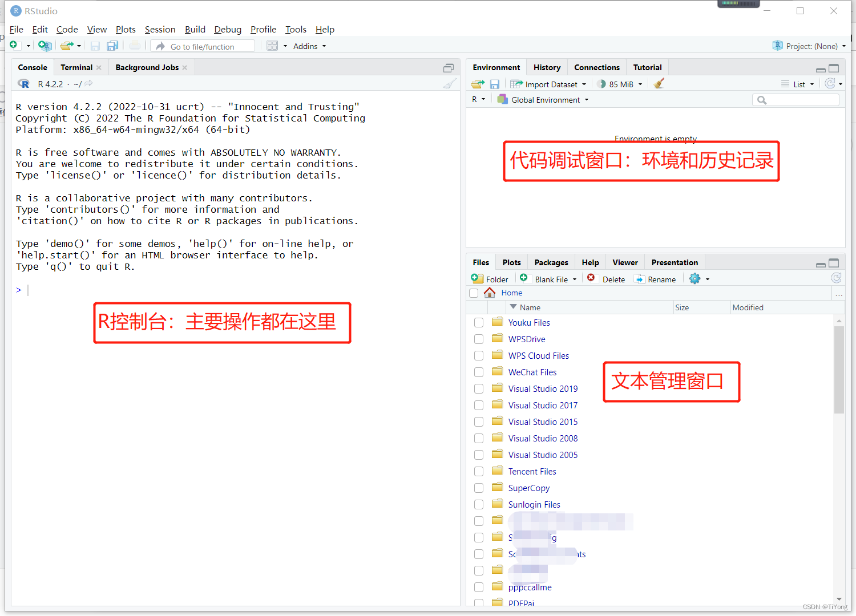The height and width of the screenshot is (616, 856).
Task: Expand the Blank File dropdown
Action: coord(575,279)
